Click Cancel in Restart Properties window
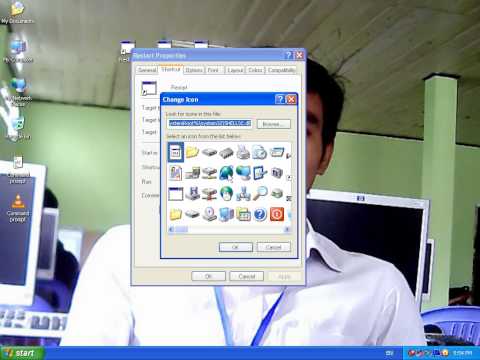Screen dimensions: 480x360 pyautogui.click(x=247, y=276)
